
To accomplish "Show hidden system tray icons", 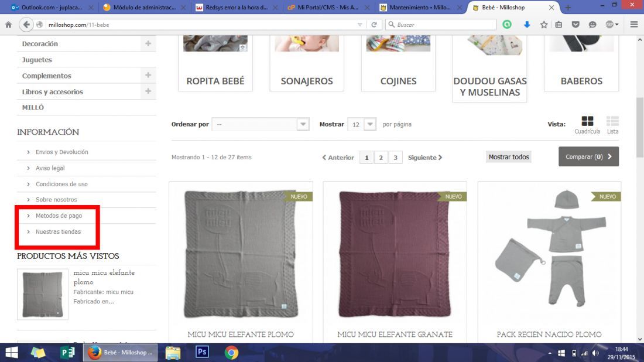I will (550, 353).
